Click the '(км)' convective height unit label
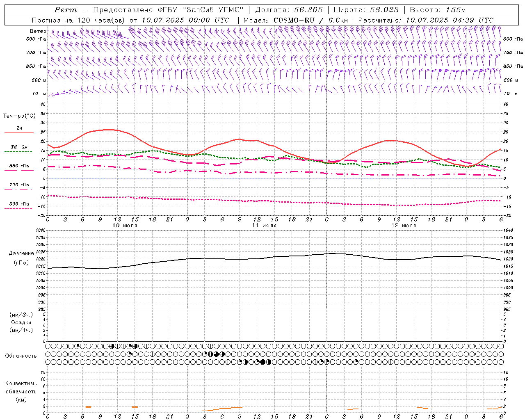 tap(21, 399)
